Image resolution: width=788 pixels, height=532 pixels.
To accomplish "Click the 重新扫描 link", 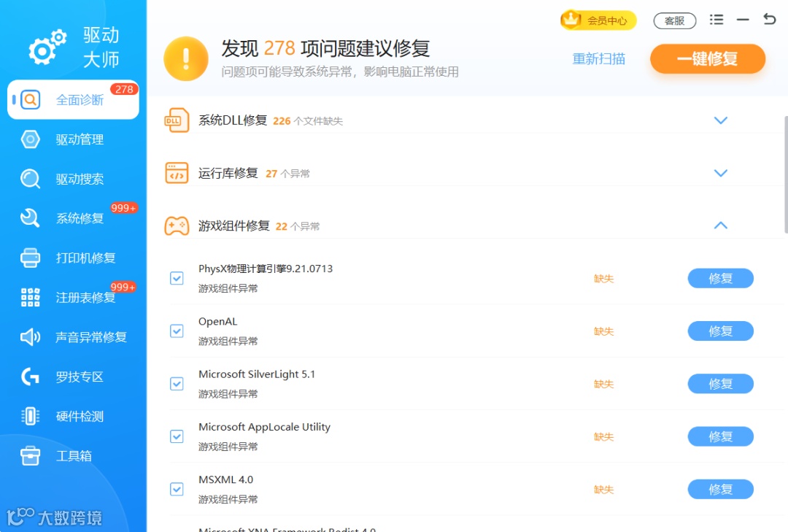I will pos(598,59).
